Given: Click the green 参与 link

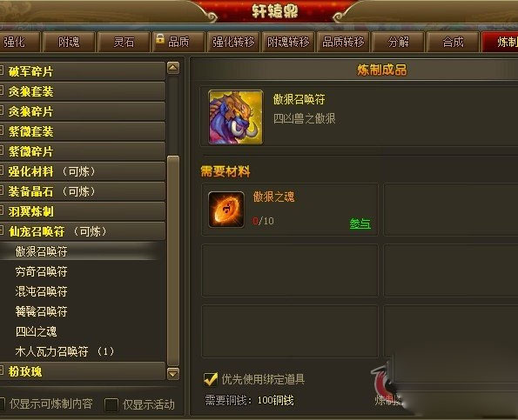Looking at the screenshot, I should click(x=360, y=223).
